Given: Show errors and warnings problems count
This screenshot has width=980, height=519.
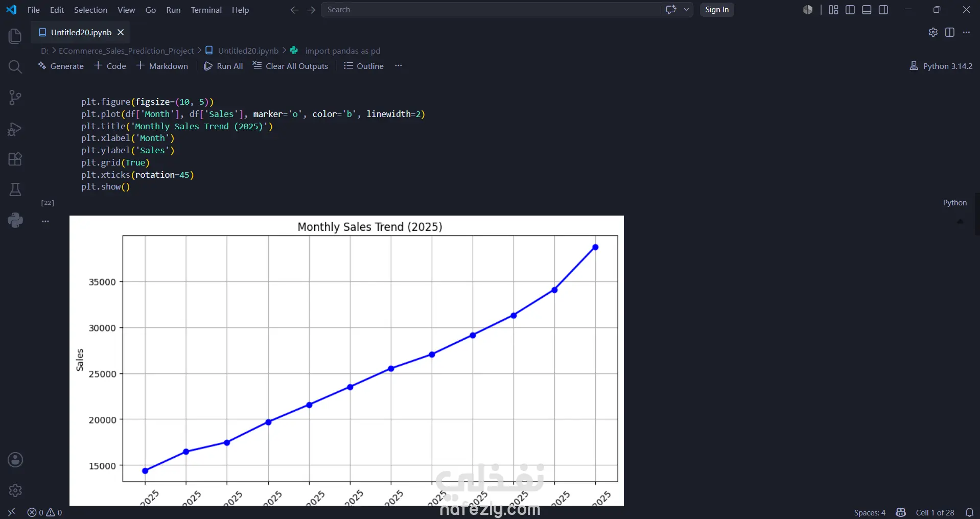Looking at the screenshot, I should point(45,512).
